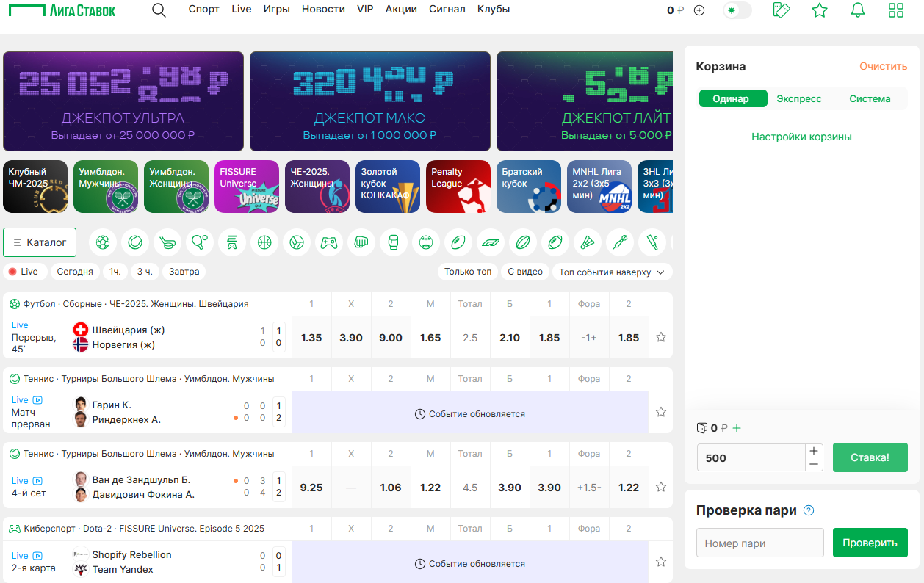Click the Лига Ставок logo
This screenshot has width=924, height=583.
coord(62,10)
